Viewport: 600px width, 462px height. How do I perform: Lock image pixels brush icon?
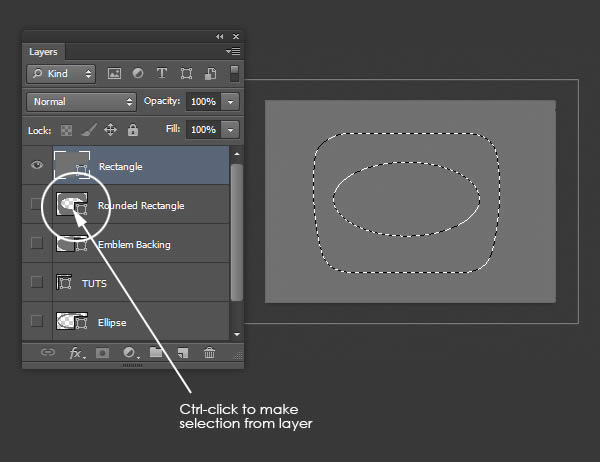[x=89, y=130]
